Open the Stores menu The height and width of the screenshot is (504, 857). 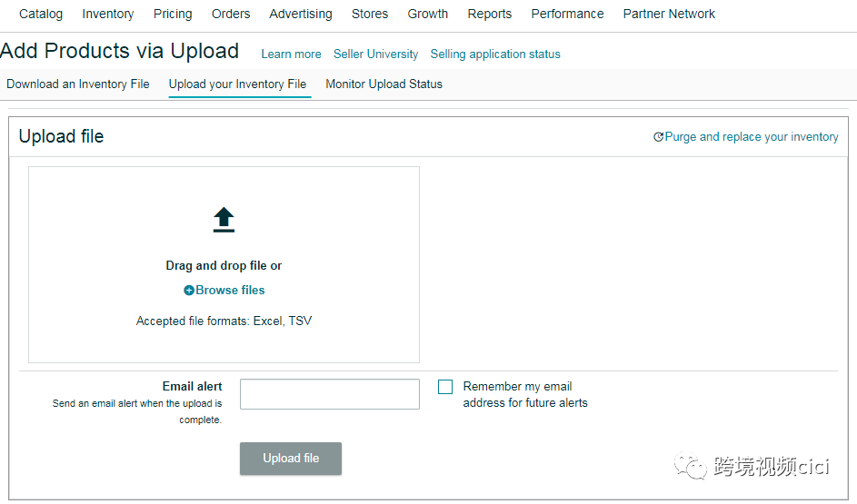[370, 14]
